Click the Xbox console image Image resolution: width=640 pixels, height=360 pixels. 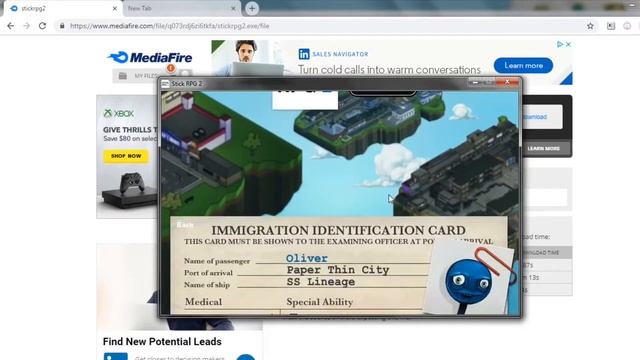[x=129, y=190]
